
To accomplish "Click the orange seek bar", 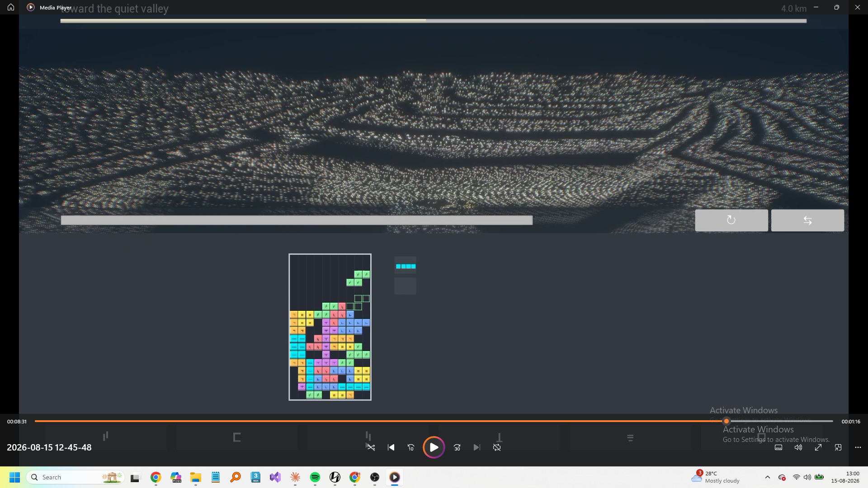I will click(434, 421).
